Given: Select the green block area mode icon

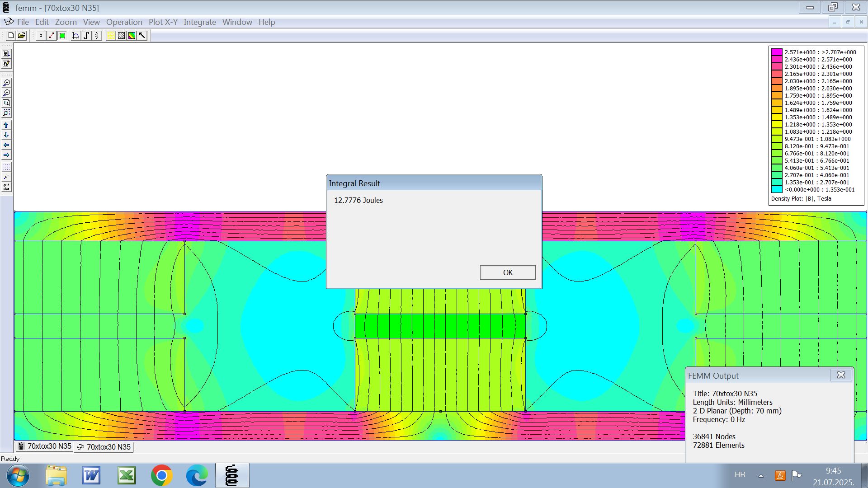Looking at the screenshot, I should point(62,35).
